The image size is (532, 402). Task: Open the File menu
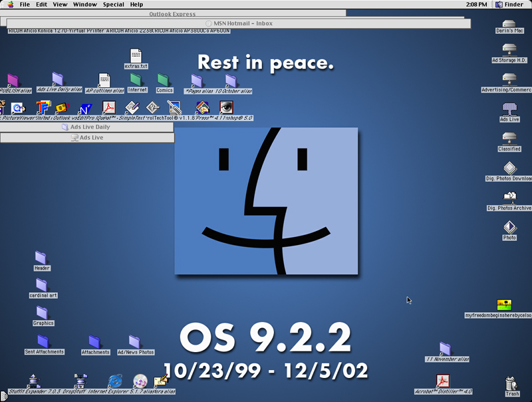(25, 5)
